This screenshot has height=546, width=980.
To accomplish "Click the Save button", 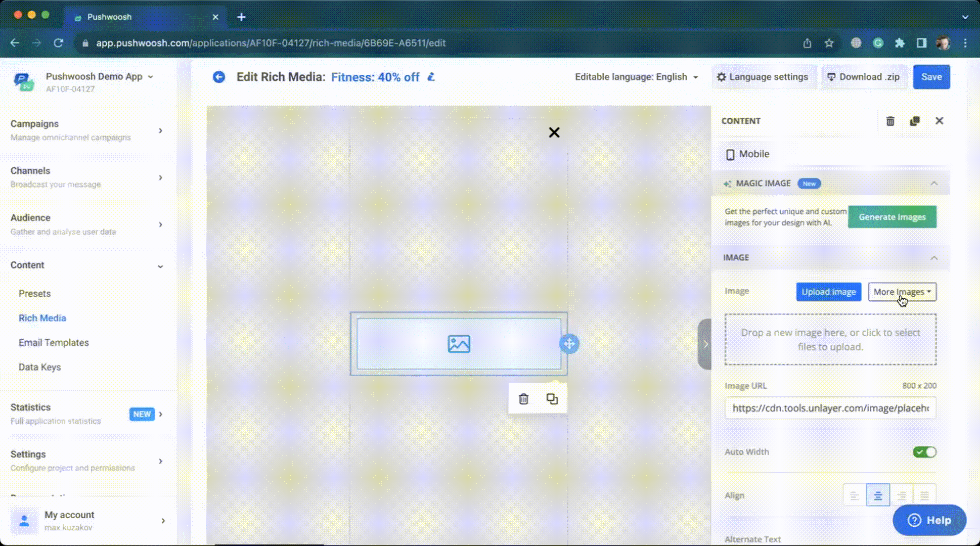I will (x=931, y=77).
